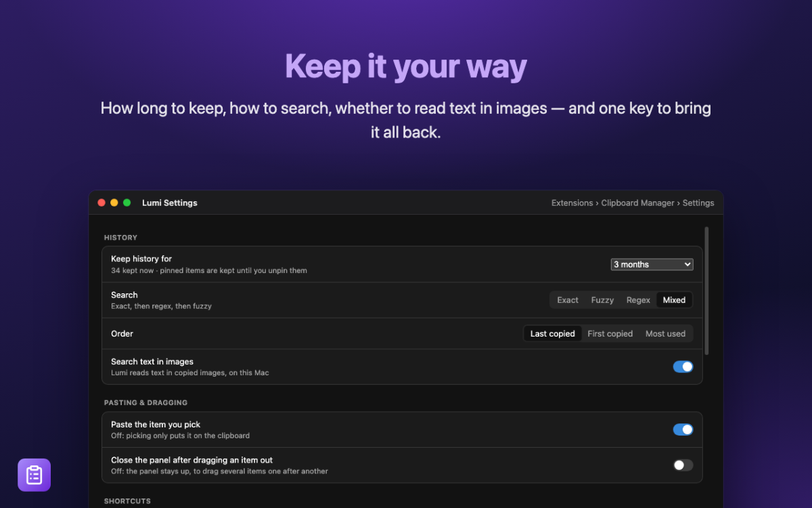This screenshot has height=508, width=812.
Task: Click the Keep it your way heading
Action: [x=406, y=66]
